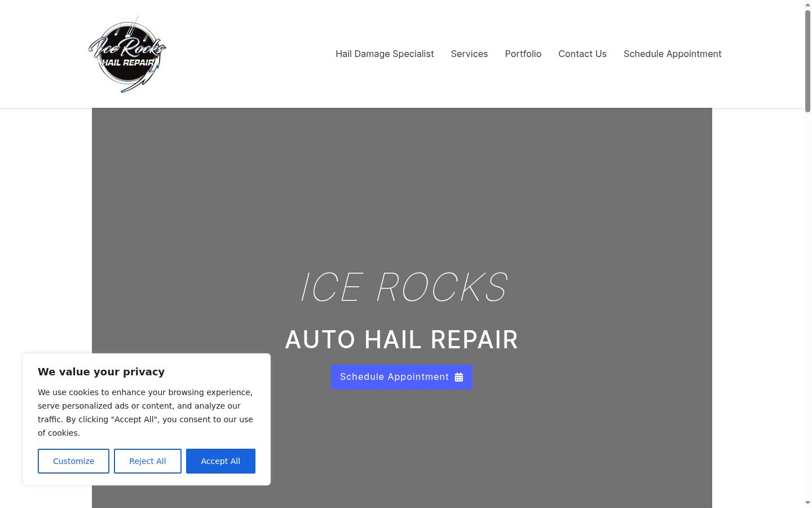Click the scrollbar up arrow
This screenshot has height=508, width=812.
pos(807,4)
